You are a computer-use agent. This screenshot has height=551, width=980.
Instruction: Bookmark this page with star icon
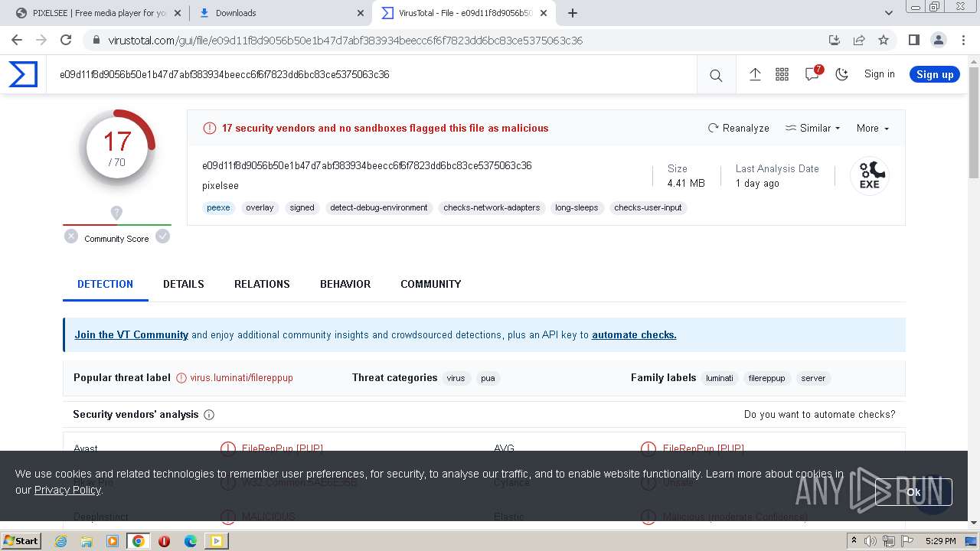(x=884, y=40)
